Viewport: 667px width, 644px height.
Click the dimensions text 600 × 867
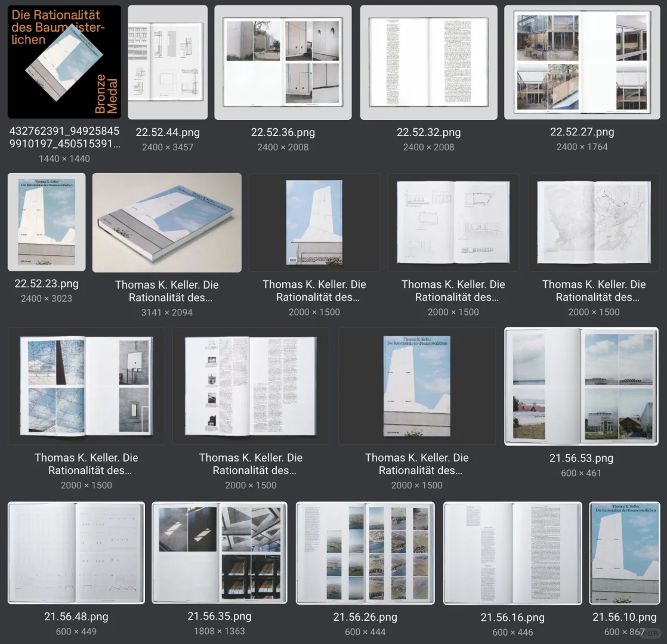[x=625, y=631]
